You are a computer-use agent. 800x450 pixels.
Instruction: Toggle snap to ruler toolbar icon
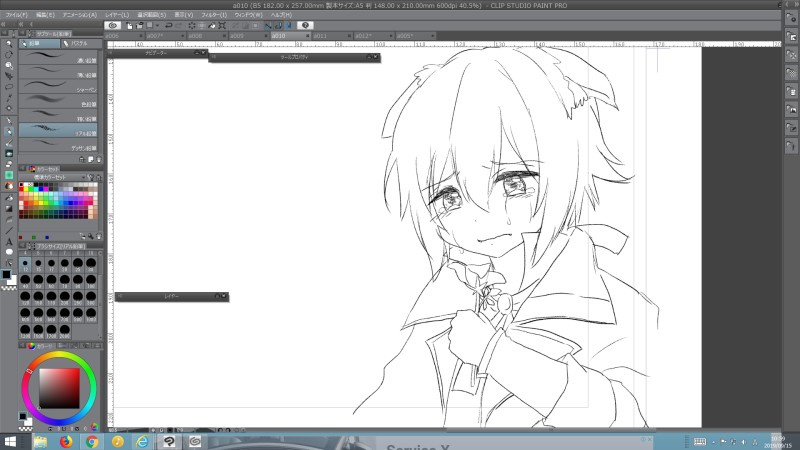point(268,25)
